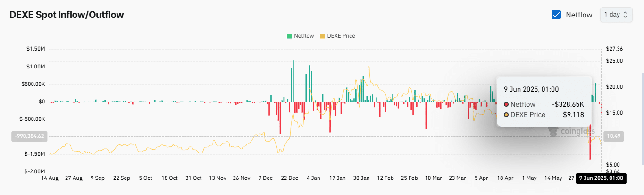The image size is (644, 195).
Task: Click the yellow DEXE Price dot in tooltip
Action: pos(507,115)
